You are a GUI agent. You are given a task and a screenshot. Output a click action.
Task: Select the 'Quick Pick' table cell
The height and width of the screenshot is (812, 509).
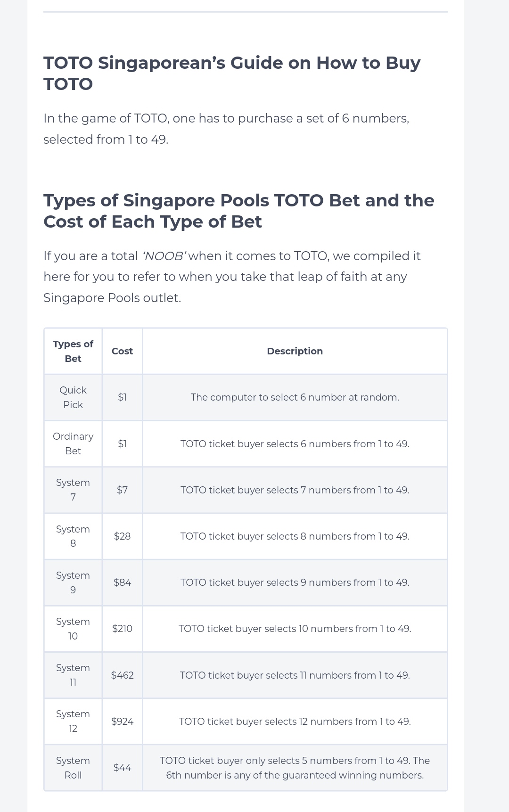73,397
